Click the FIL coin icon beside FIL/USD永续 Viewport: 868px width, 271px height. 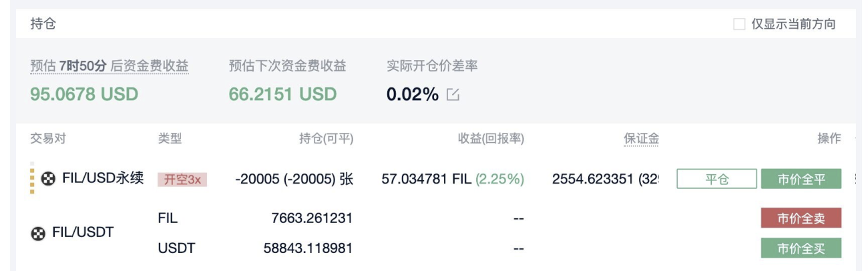tap(48, 179)
